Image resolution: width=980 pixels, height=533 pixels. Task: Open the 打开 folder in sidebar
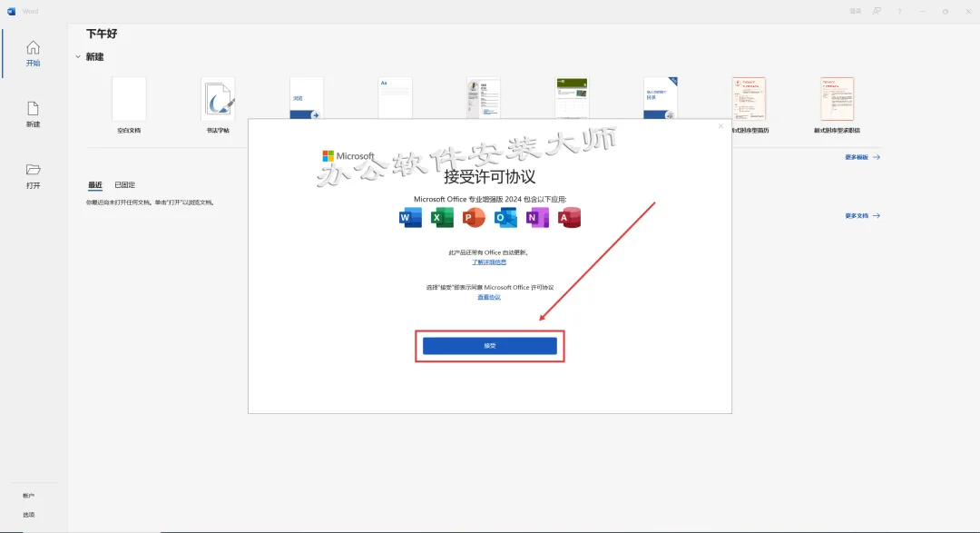tap(34, 176)
